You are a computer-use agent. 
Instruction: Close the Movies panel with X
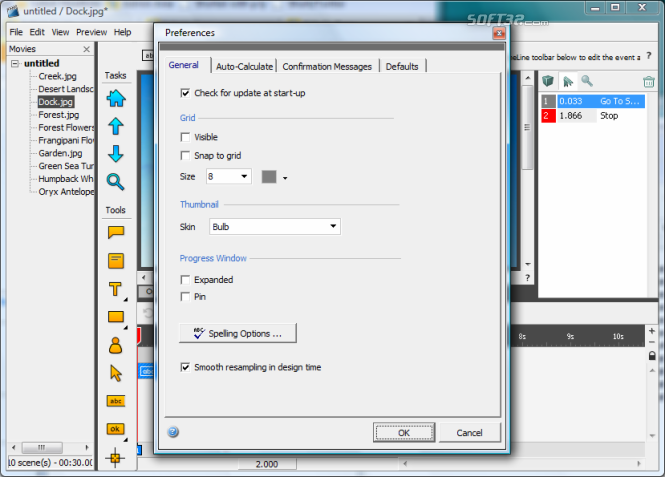87,49
